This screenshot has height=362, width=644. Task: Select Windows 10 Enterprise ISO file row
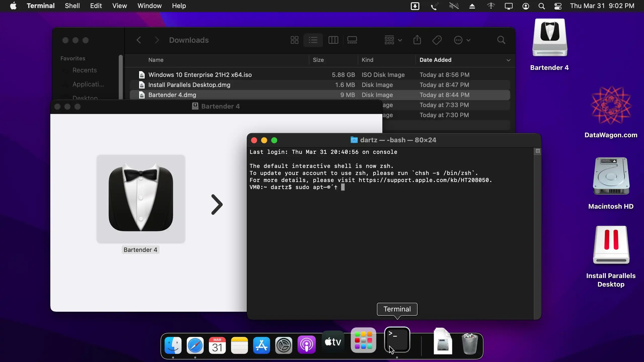click(x=200, y=75)
